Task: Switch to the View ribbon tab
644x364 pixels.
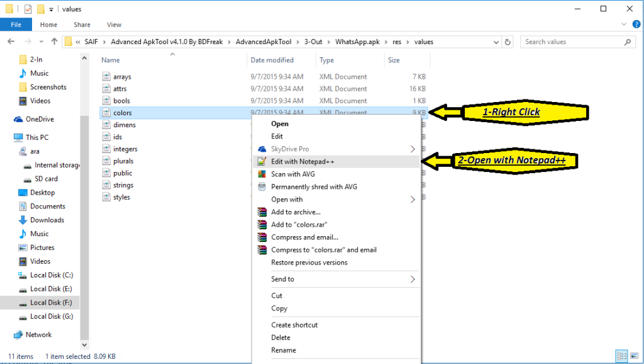Action: (x=114, y=25)
